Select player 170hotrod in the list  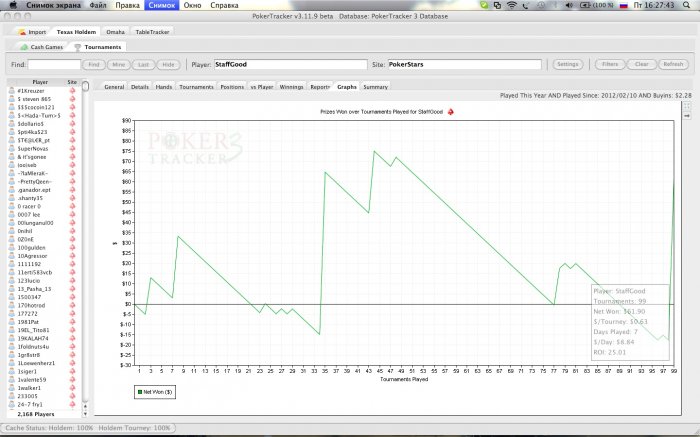click(x=31, y=305)
